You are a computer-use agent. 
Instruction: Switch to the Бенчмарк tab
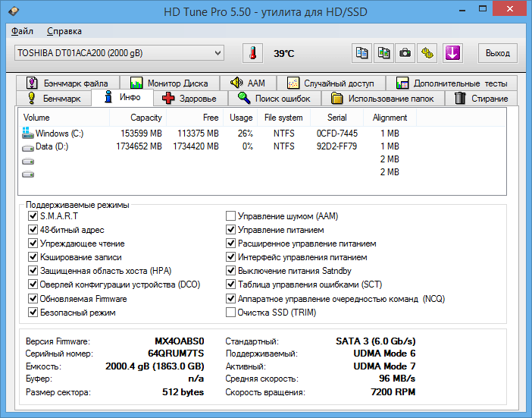(54, 99)
